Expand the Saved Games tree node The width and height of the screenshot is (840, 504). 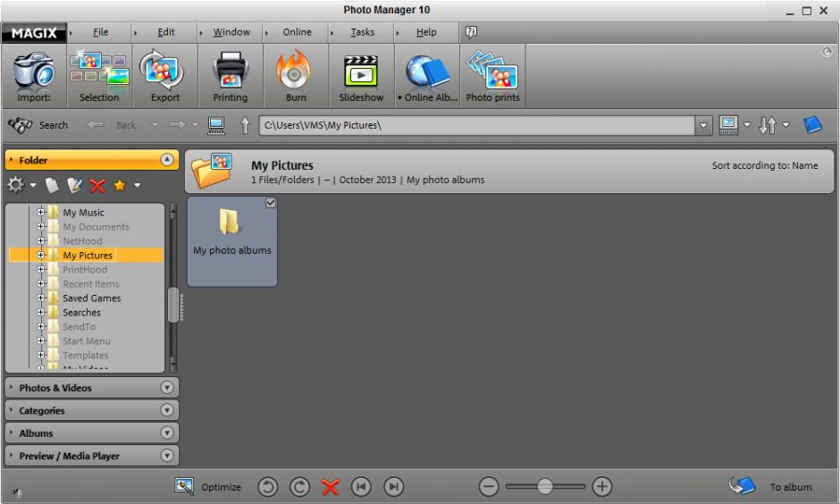[x=41, y=298]
